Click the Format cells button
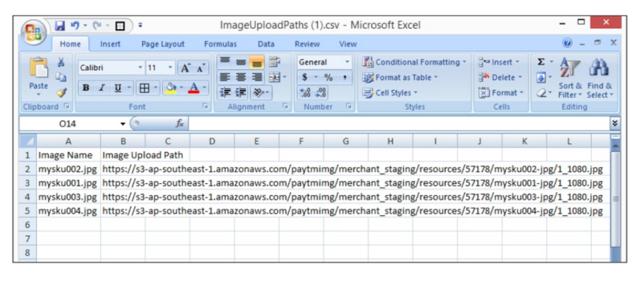The image size is (644, 282). (501, 92)
